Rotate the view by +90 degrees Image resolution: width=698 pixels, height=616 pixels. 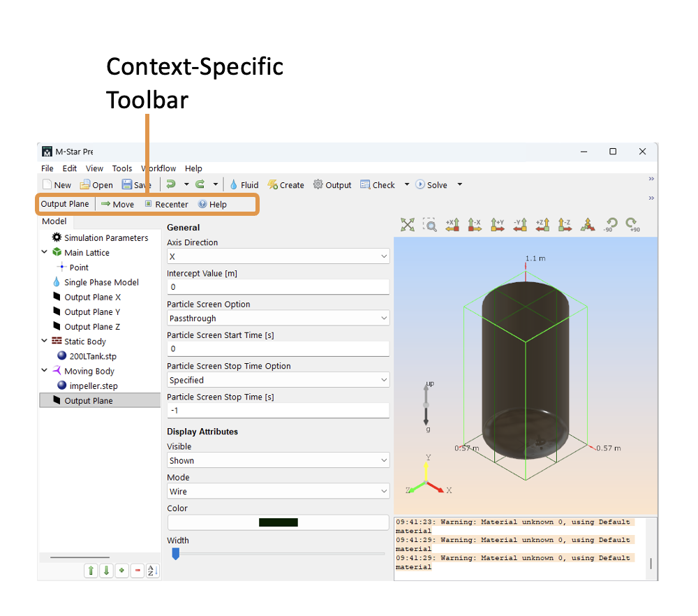632,224
